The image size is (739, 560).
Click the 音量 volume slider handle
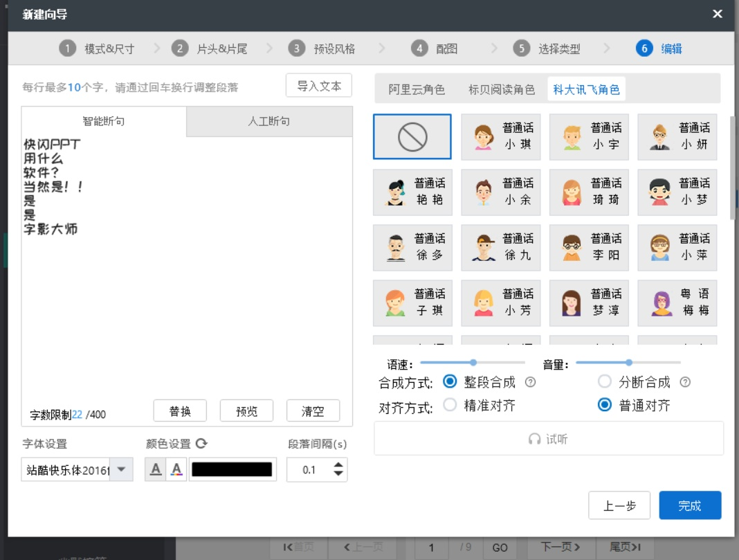click(628, 361)
